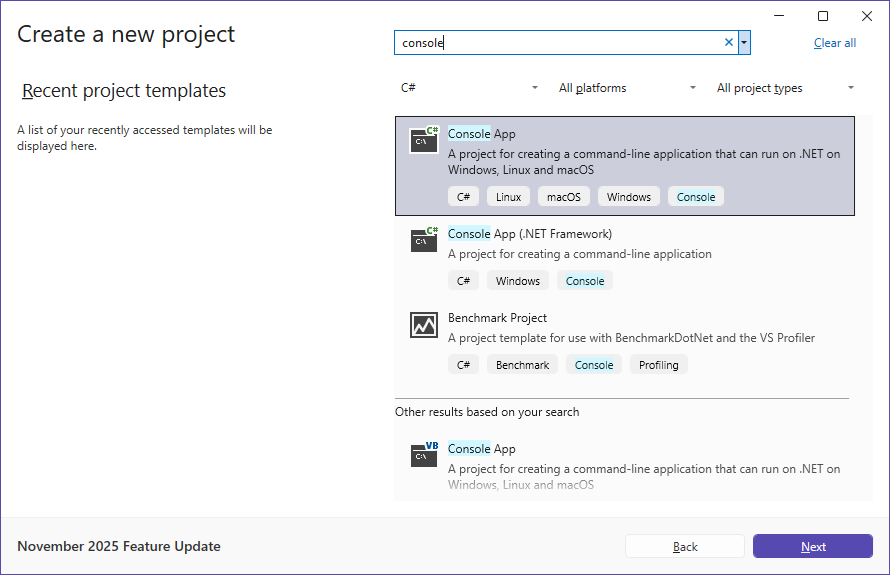
Task: Click the C# tag on Benchmark Project
Action: pyautogui.click(x=463, y=365)
